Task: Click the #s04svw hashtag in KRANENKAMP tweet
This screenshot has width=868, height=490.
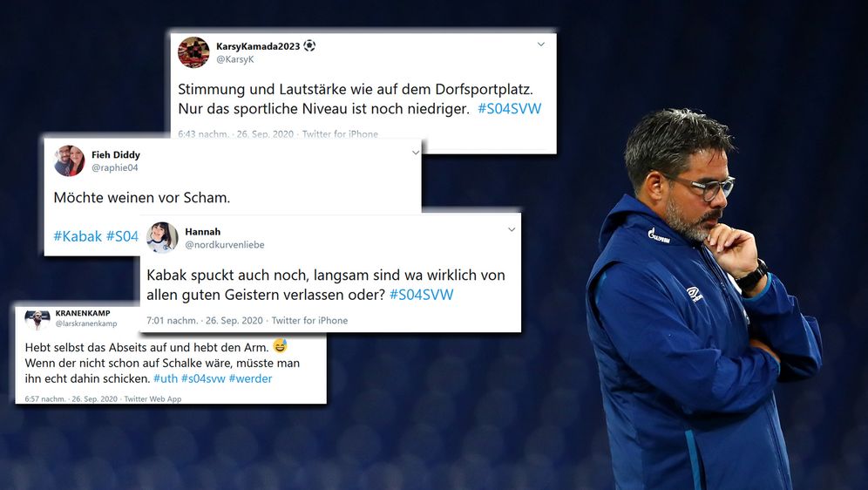Action: pos(203,378)
